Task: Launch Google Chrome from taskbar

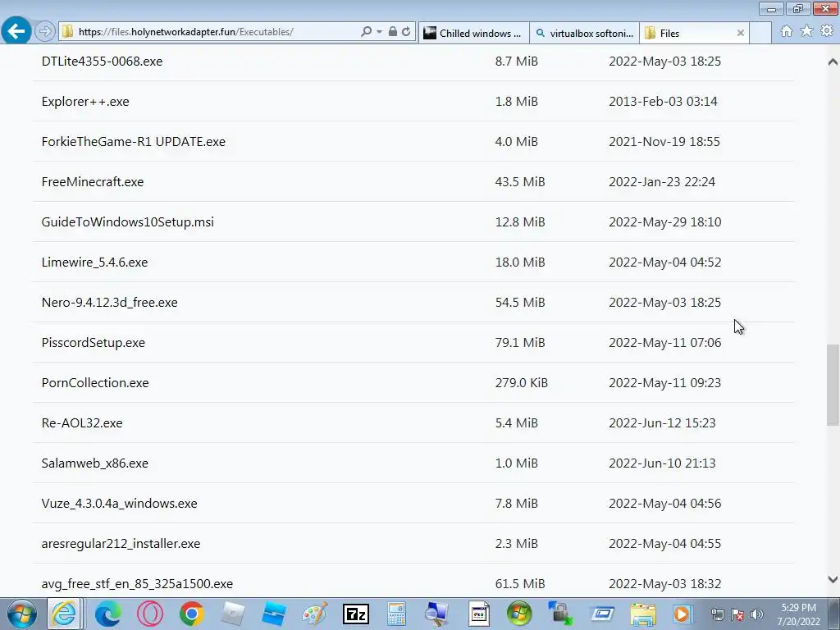Action: pos(192,614)
